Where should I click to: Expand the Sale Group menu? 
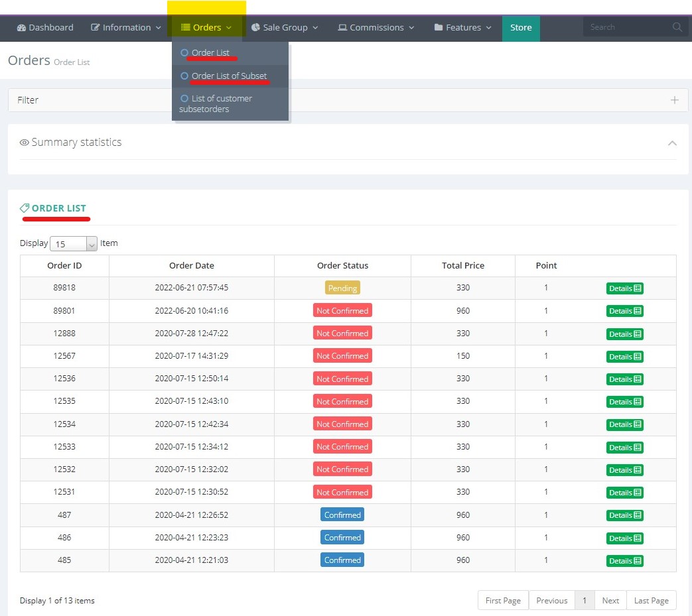[285, 27]
